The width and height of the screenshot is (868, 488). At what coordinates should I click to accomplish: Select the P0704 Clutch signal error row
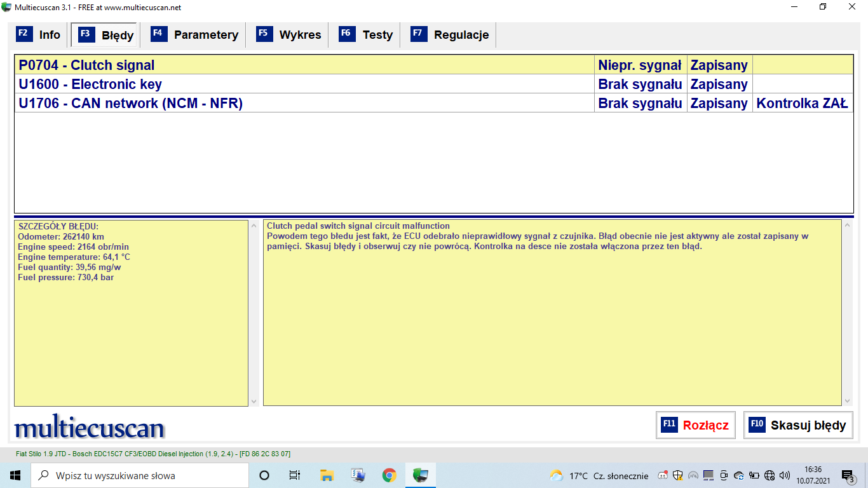[x=434, y=65]
